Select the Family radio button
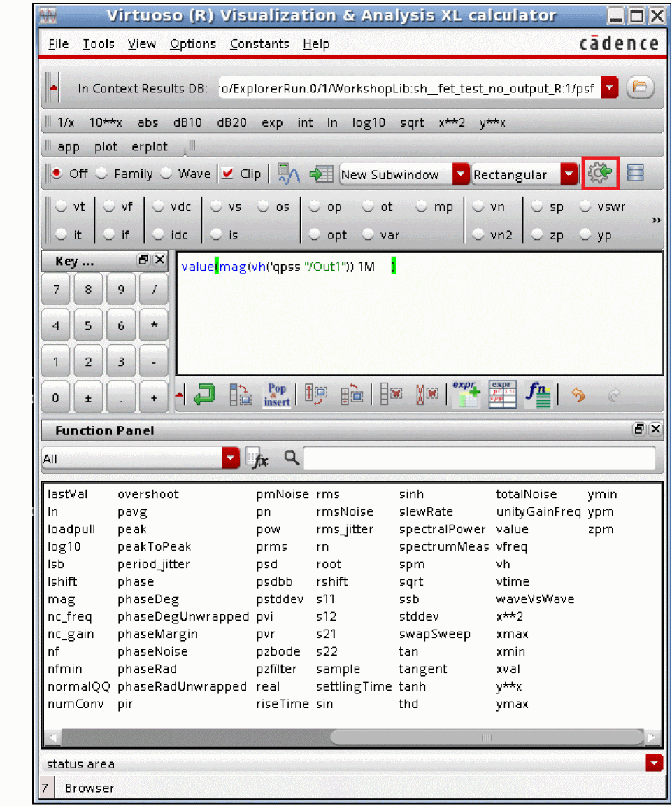This screenshot has width=672, height=806. (x=102, y=174)
